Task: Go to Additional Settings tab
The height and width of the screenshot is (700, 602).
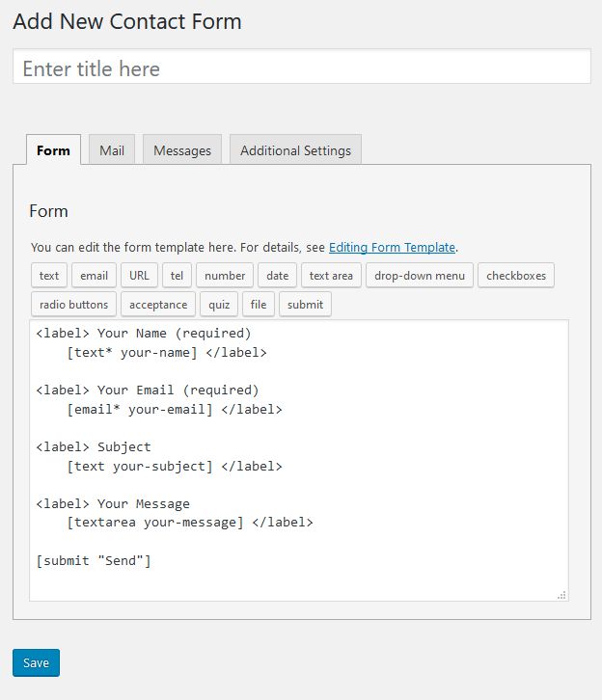Action: 295,150
